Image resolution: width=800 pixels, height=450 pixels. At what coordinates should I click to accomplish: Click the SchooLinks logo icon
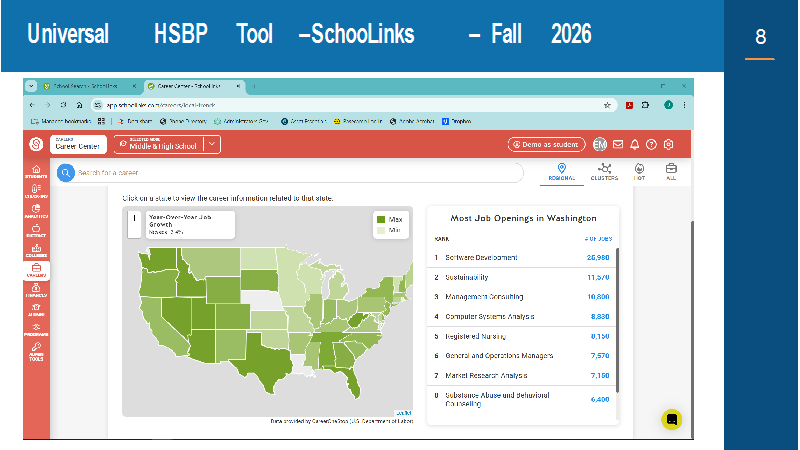tap(36, 144)
